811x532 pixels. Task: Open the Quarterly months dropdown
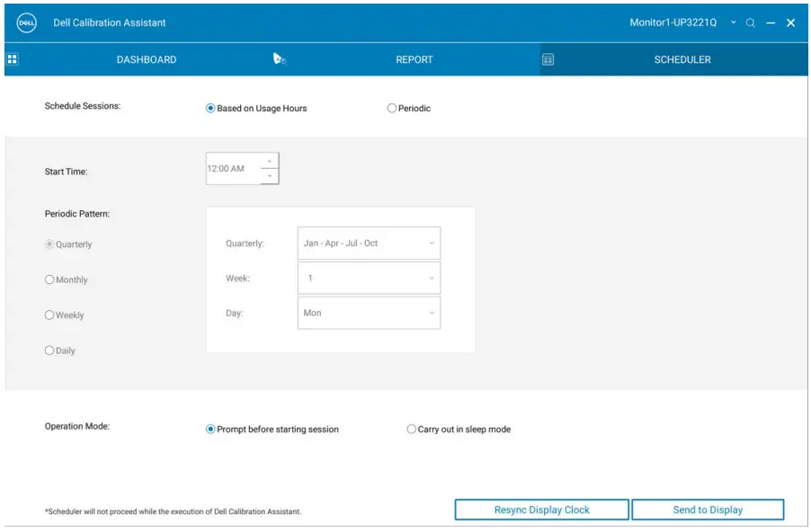click(x=369, y=243)
